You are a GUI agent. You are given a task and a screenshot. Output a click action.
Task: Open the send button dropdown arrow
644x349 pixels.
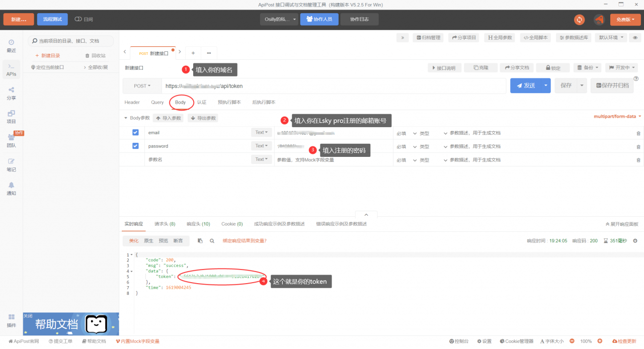click(x=545, y=85)
